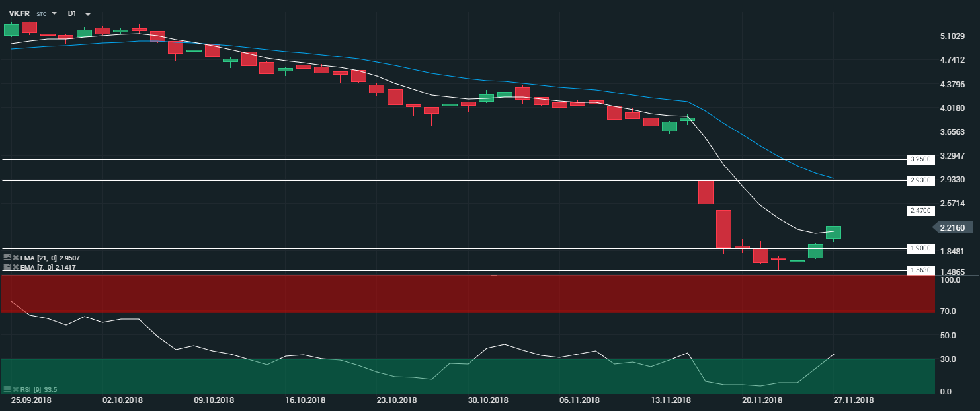The width and height of the screenshot is (980, 411).
Task: Remove the RSI [9] indicator
Action: coord(15,389)
